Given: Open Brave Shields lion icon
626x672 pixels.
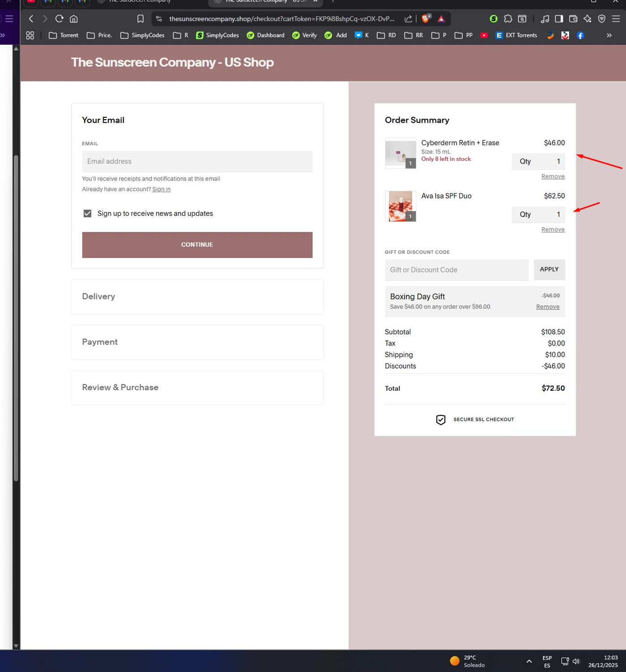Looking at the screenshot, I should click(426, 18).
